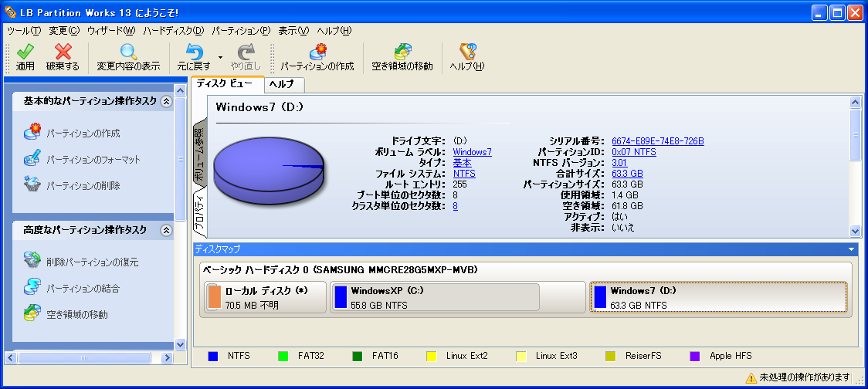Open the ハードディスク(D) menu
The image size is (868, 389).
click(174, 30)
